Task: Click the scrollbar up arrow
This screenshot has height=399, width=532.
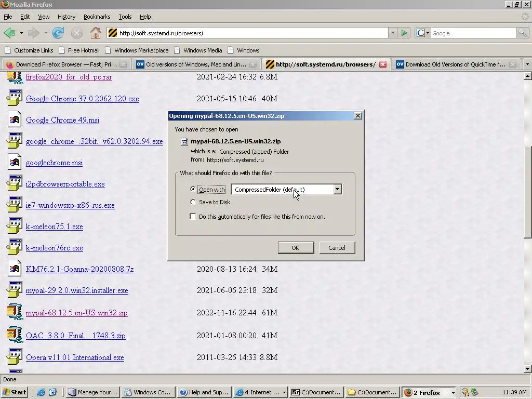Action: pyautogui.click(x=527, y=76)
